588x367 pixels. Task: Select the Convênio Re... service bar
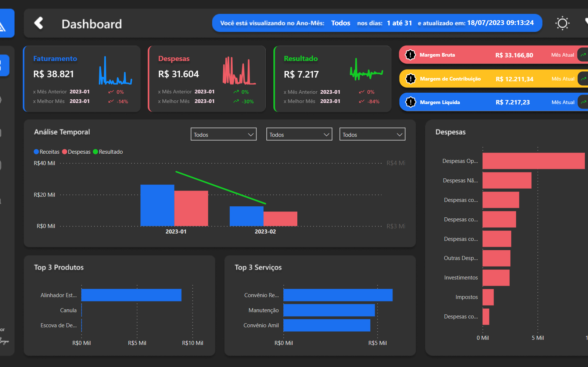click(338, 295)
